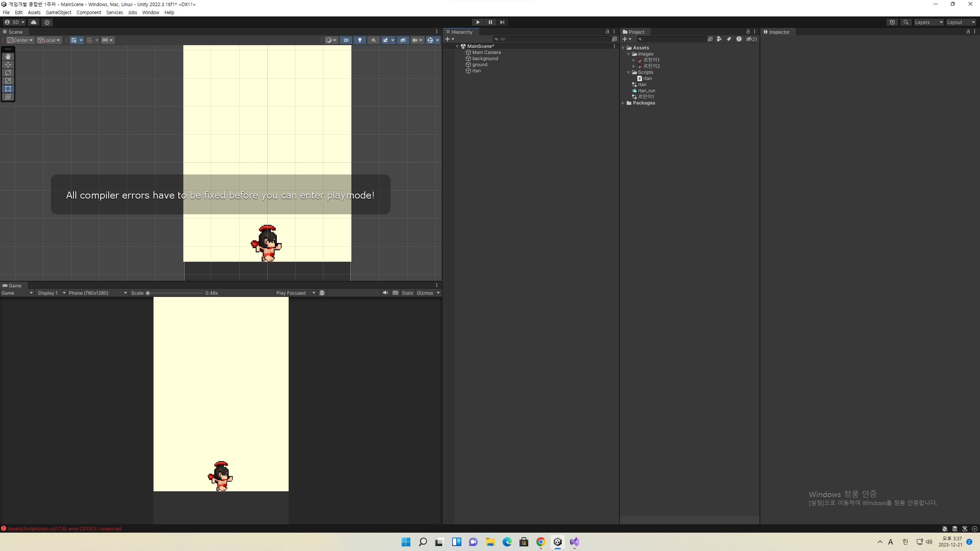
Task: Open the File menu
Action: pyautogui.click(x=6, y=13)
